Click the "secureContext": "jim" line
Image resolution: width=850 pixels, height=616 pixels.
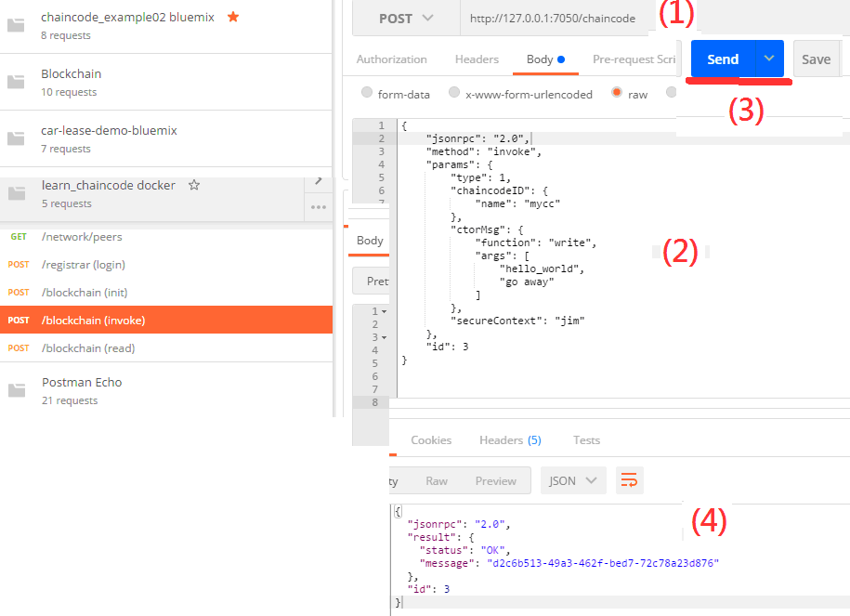coord(517,321)
